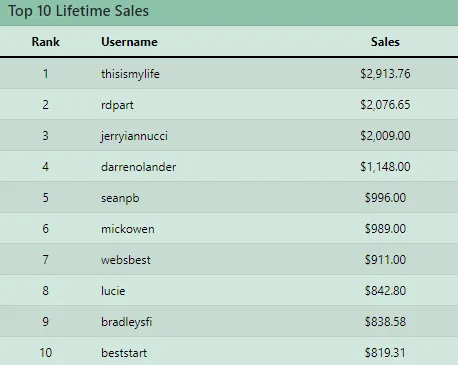
Task: Select the Sales column header
Action: pyautogui.click(x=385, y=42)
